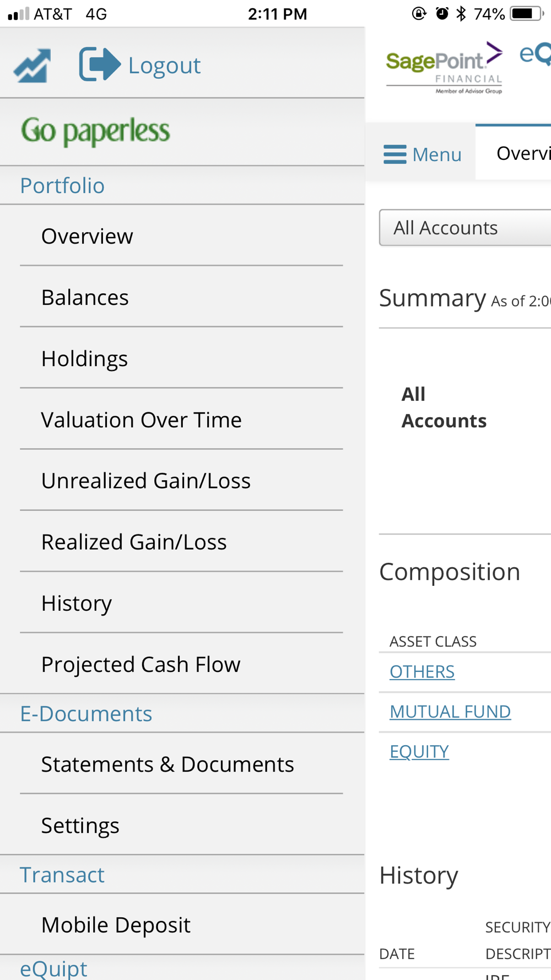Tap the hamburger Menu icon

pos(395,154)
